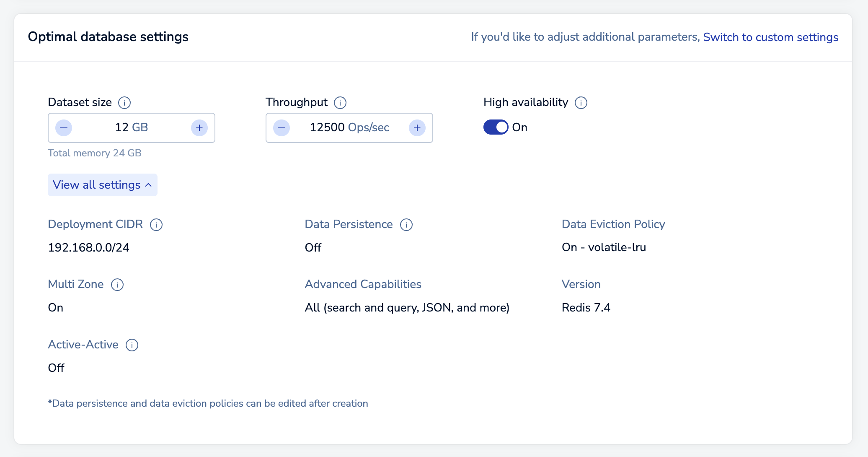Click the 12500 Ops/sec throughput field

[349, 128]
